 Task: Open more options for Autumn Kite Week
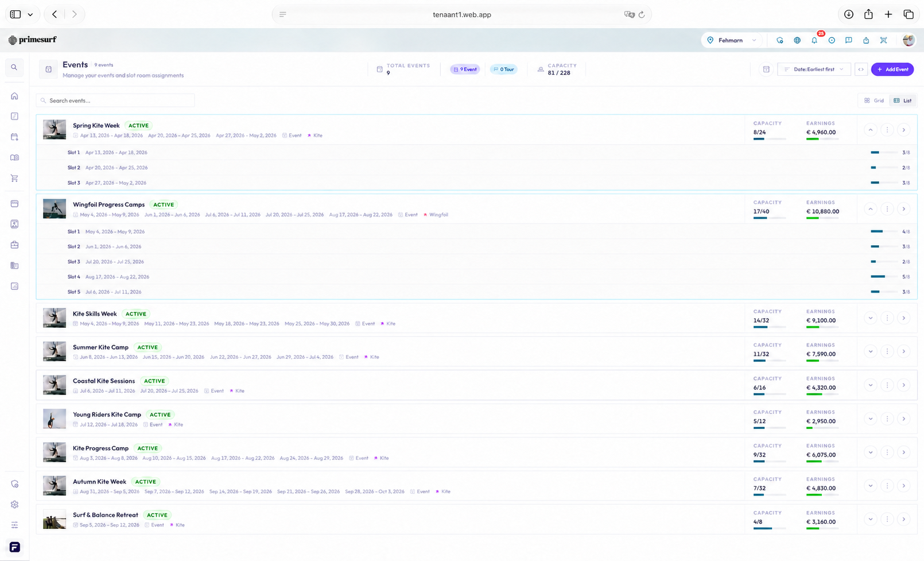pyautogui.click(x=887, y=486)
